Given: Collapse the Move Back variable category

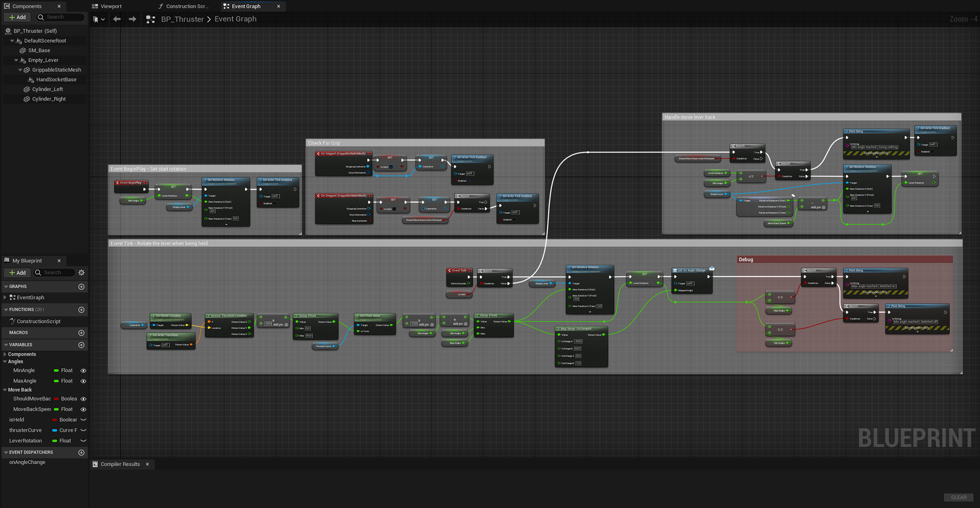Looking at the screenshot, I should tap(5, 390).
